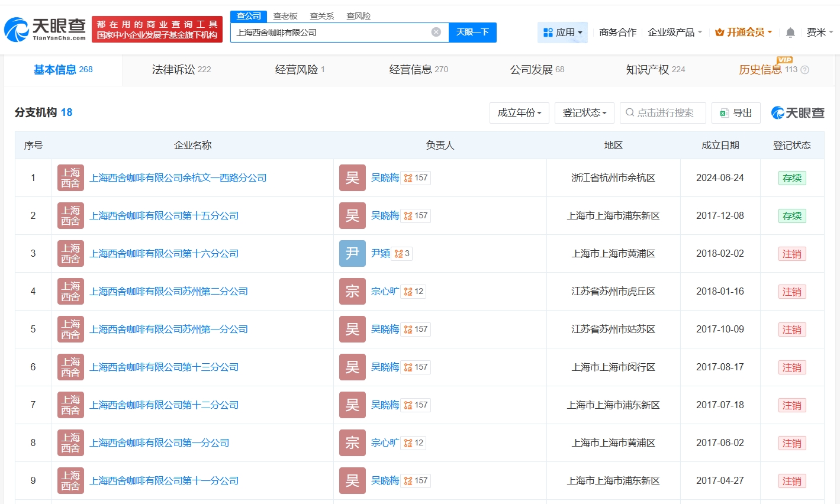Click 导出 export button

coord(736,113)
